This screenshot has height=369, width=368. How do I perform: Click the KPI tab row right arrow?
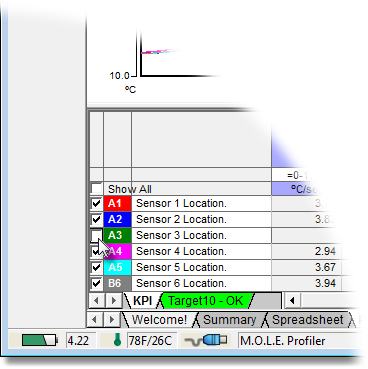coord(113,301)
